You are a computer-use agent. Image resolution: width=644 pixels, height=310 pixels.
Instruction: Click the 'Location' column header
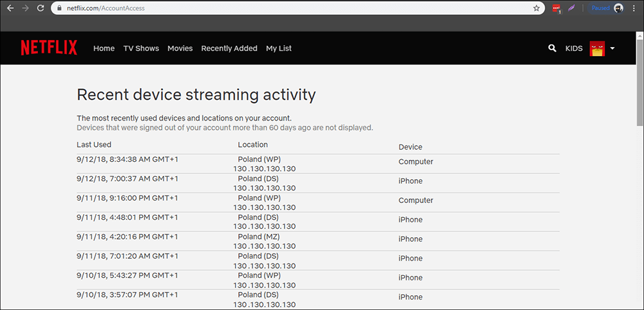252,144
